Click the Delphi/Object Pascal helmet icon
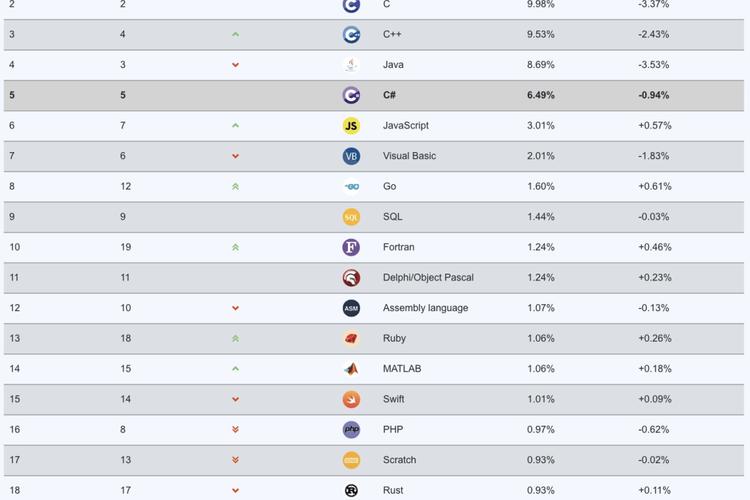Image resolution: width=750 pixels, height=500 pixels. click(351, 278)
